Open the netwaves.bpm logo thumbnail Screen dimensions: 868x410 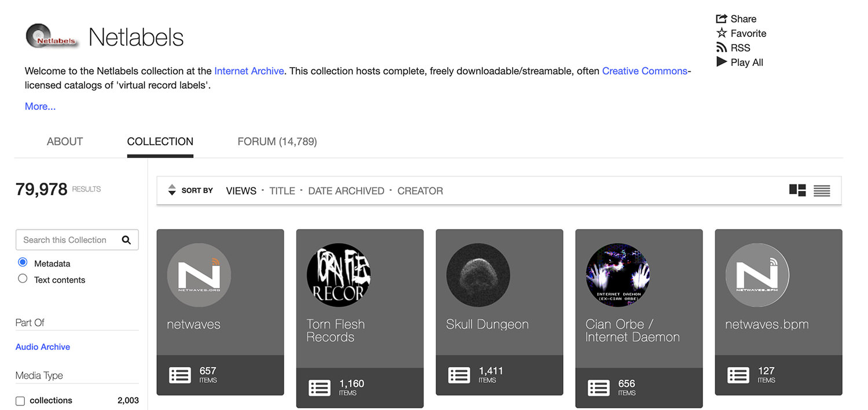point(757,275)
